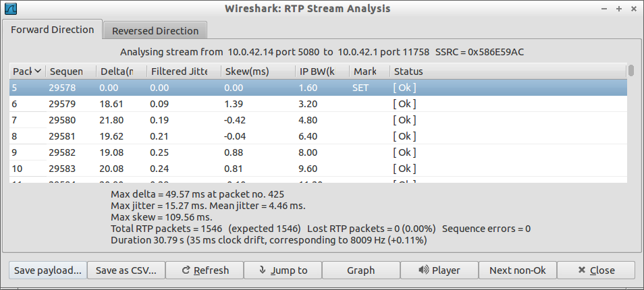Open the Graph window
Screen dimensions: 644x290
coord(361,270)
